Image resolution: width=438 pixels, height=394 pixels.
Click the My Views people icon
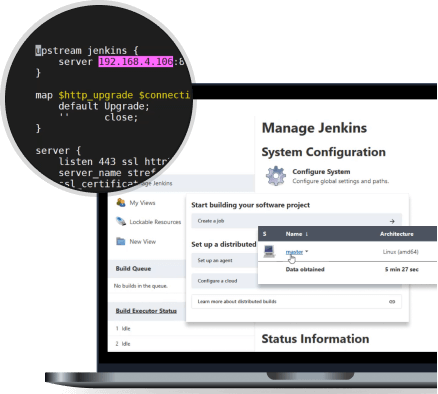coord(121,202)
